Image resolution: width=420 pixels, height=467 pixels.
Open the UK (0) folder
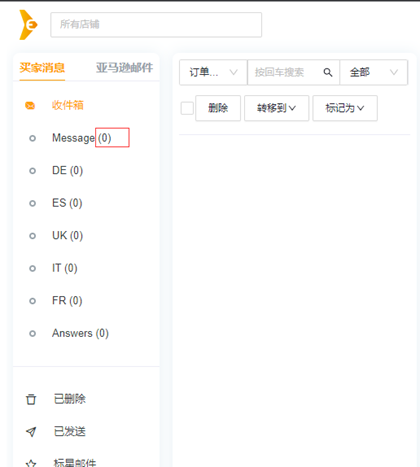point(67,236)
